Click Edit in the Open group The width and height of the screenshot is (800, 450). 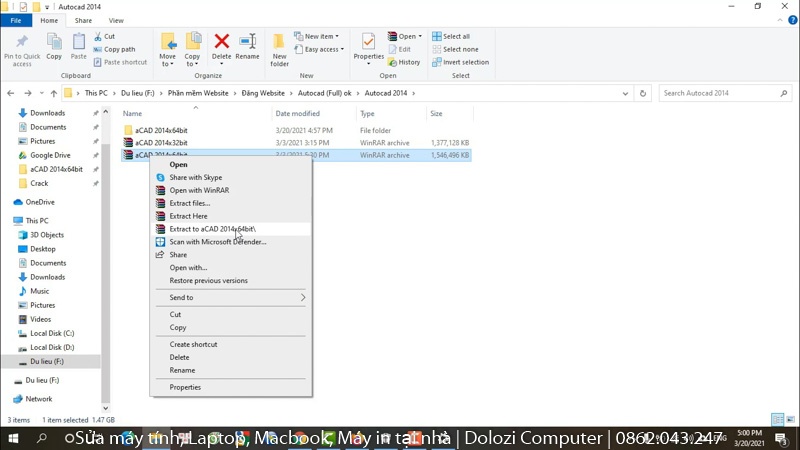tap(399, 49)
